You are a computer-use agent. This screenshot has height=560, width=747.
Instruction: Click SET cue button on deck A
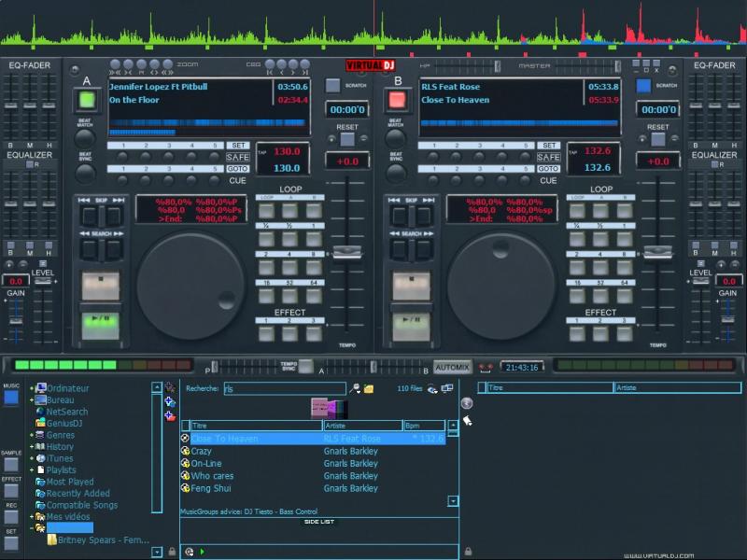[x=238, y=146]
